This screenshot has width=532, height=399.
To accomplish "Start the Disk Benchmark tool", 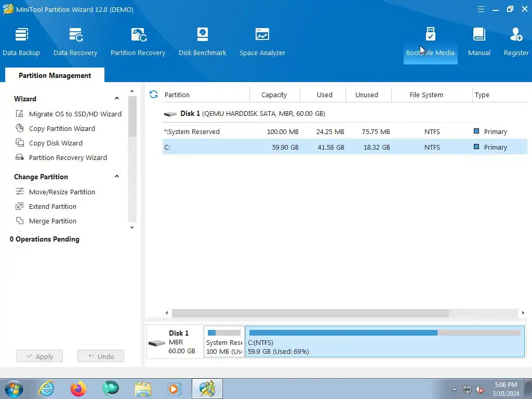I will click(x=203, y=42).
